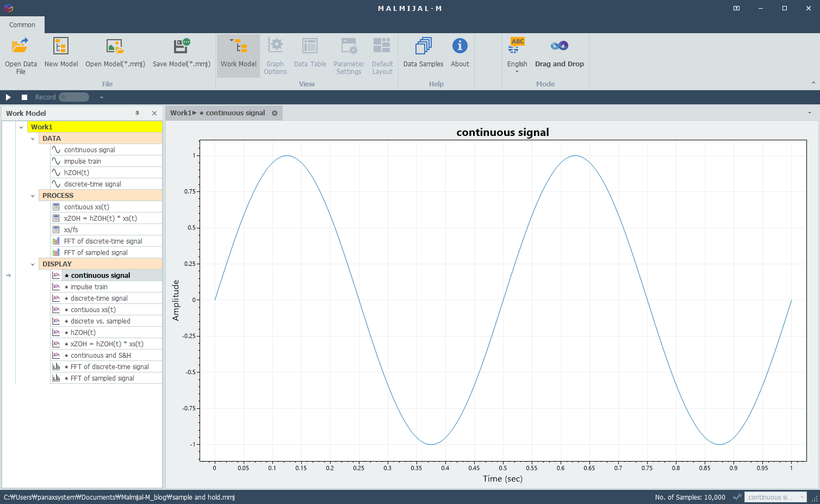Screen dimensions: 820x504
Task: Open the dropdown arrow beside Record
Action: point(101,97)
